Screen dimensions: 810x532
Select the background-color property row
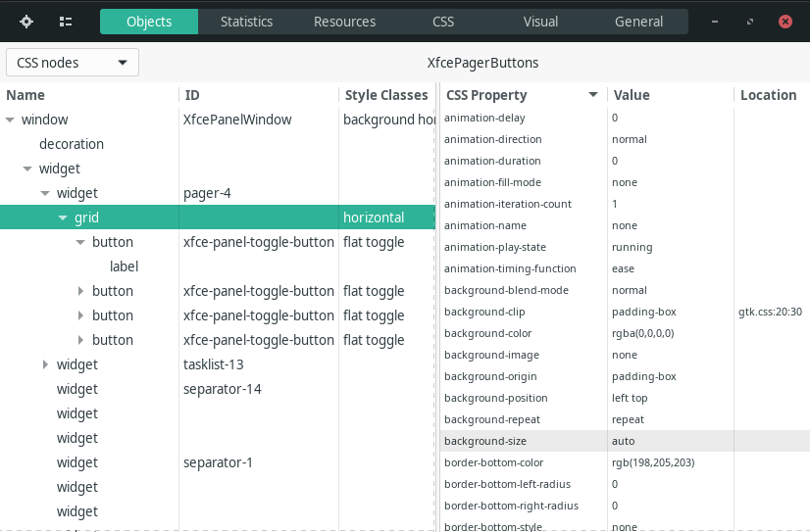pos(625,333)
